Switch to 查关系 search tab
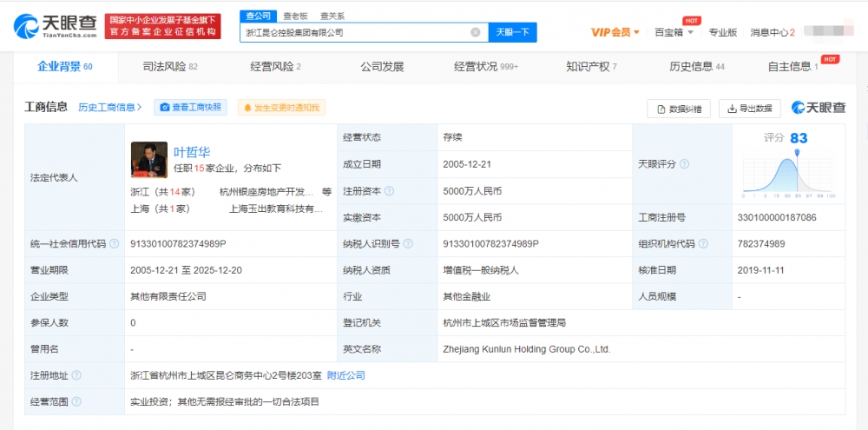Image resolution: width=868 pixels, height=430 pixels. click(x=332, y=16)
